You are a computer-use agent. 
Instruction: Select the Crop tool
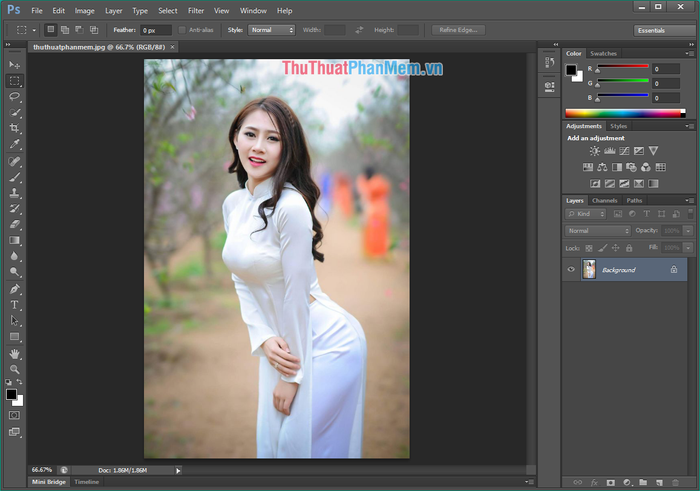14,128
